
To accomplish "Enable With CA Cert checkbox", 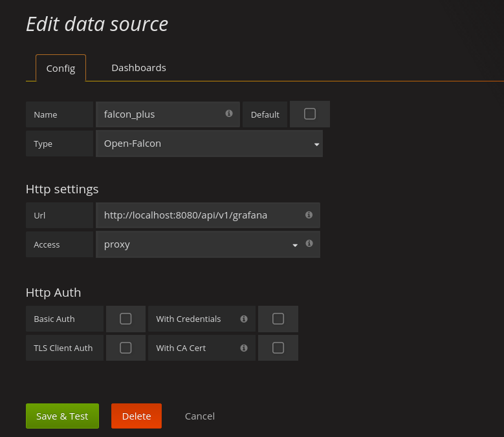I will click(x=278, y=348).
